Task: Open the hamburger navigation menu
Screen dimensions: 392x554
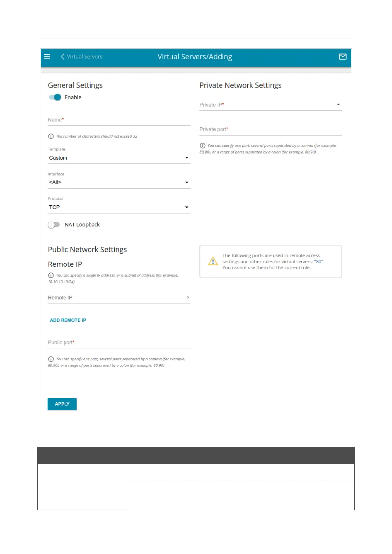Action: (x=47, y=57)
